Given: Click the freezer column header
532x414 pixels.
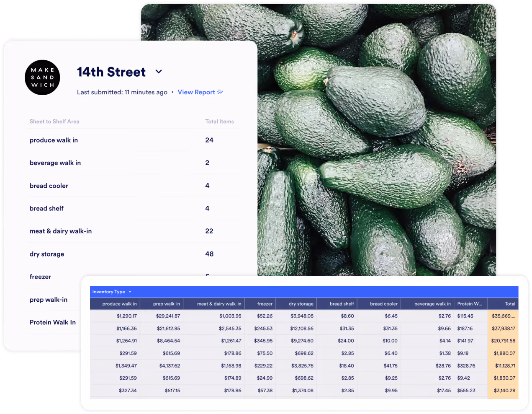Looking at the screenshot, I should (260, 304).
